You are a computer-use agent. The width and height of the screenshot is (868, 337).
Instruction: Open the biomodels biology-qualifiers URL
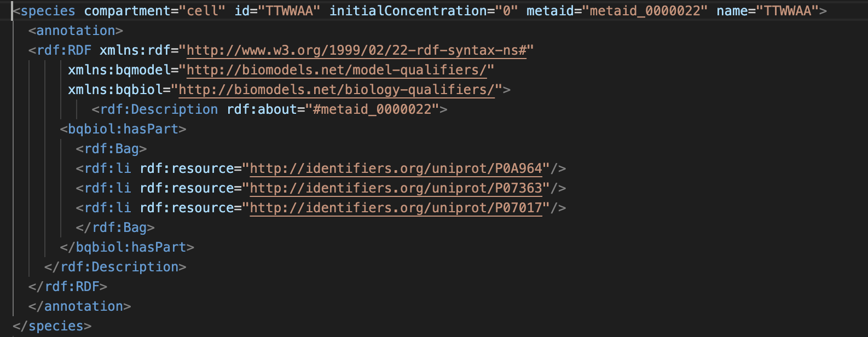click(337, 90)
